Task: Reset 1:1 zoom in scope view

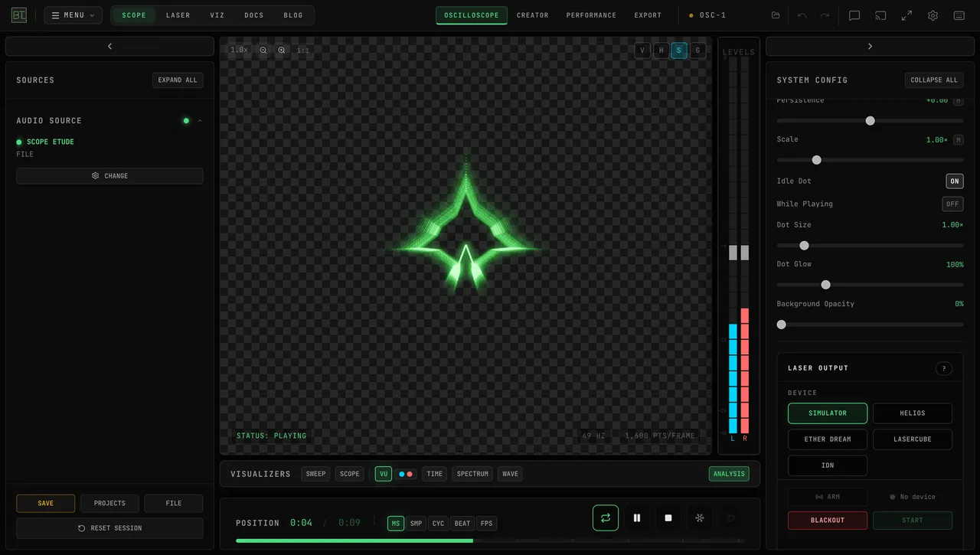Action: tap(303, 51)
